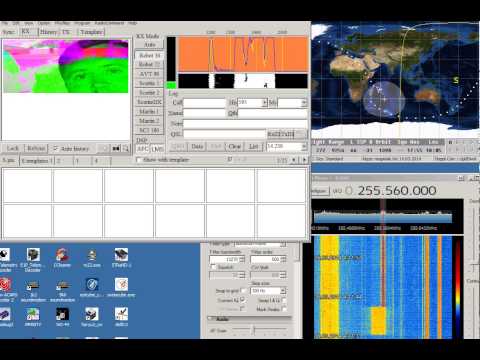The height and width of the screenshot is (360, 480).
Task: Click the MMSSTV magnifier icon below the received image
Action: coord(126,148)
